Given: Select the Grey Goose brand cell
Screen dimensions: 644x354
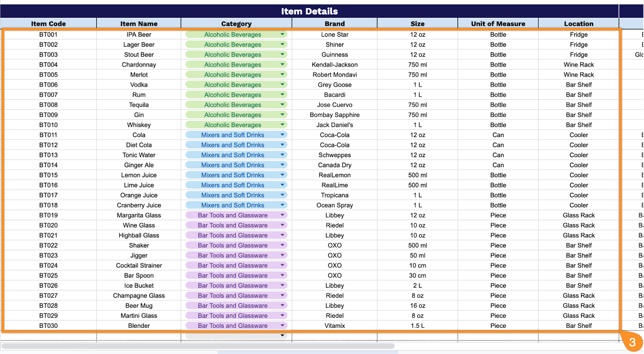Looking at the screenshot, I should [334, 85].
